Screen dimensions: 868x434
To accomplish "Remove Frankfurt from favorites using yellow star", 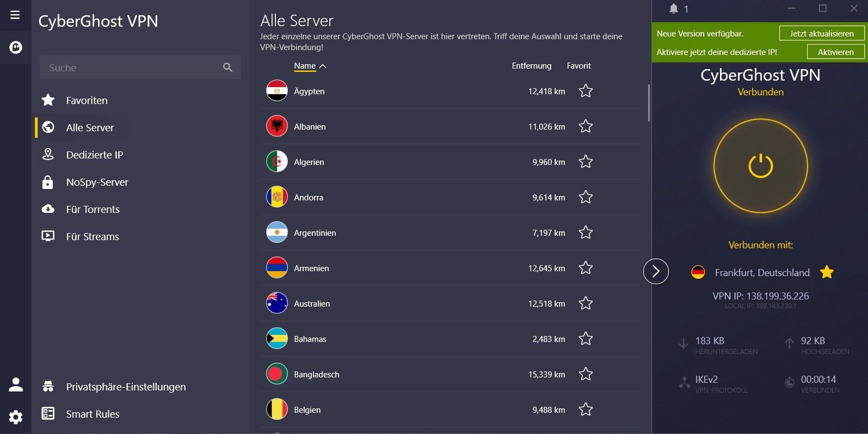I will coord(827,272).
